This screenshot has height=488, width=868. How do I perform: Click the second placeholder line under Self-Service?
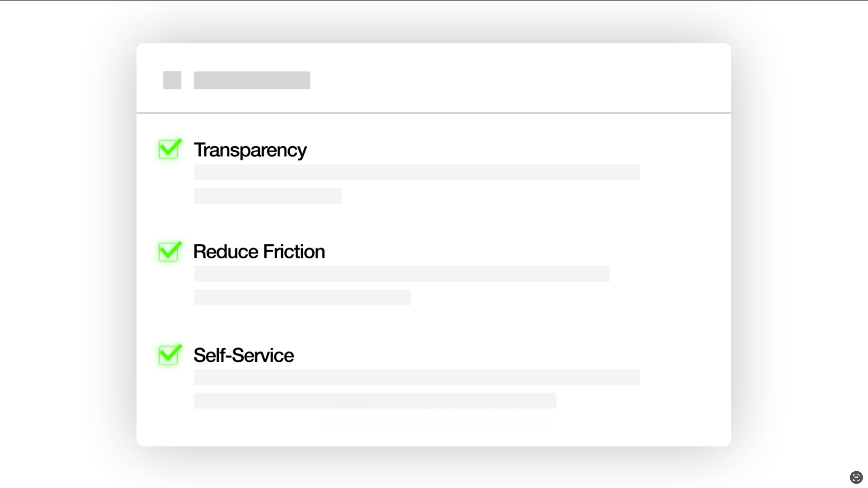(x=375, y=401)
